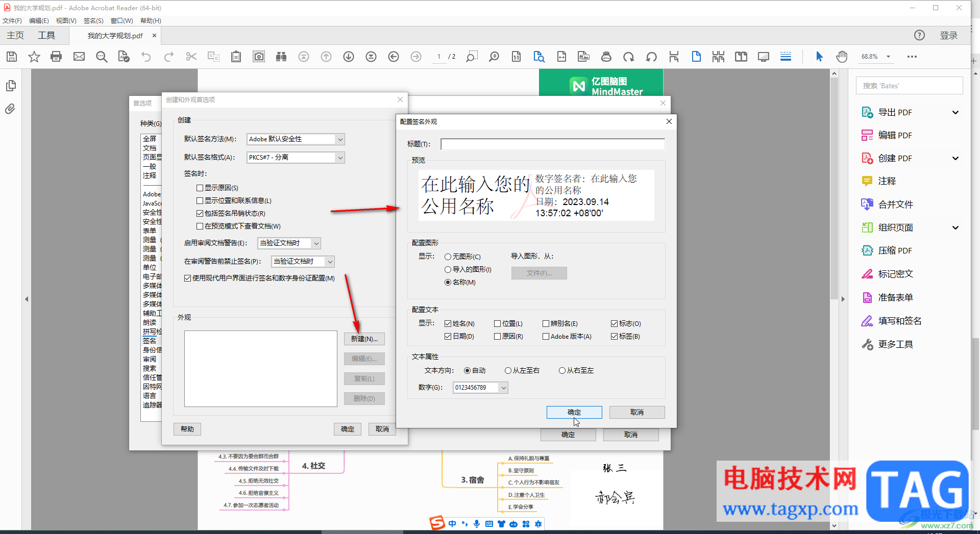Image resolution: width=980 pixels, height=534 pixels.
Task: Open 注释 tool in right panel
Action: 886,181
